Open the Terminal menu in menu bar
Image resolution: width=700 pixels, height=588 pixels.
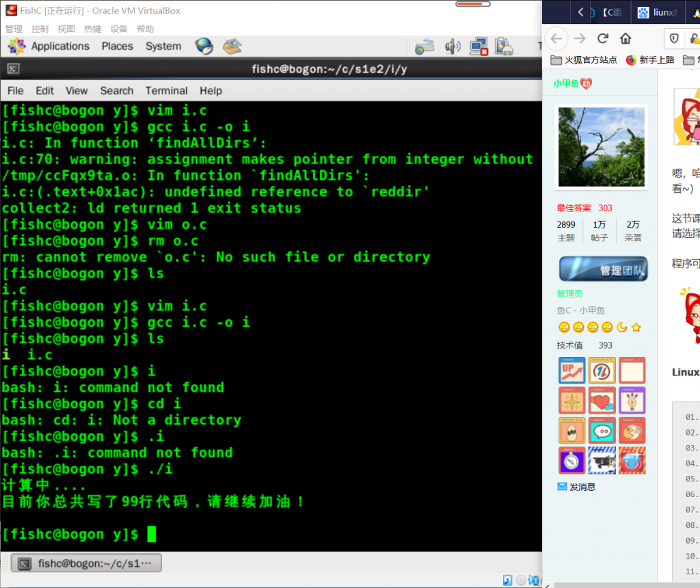pyautogui.click(x=166, y=90)
